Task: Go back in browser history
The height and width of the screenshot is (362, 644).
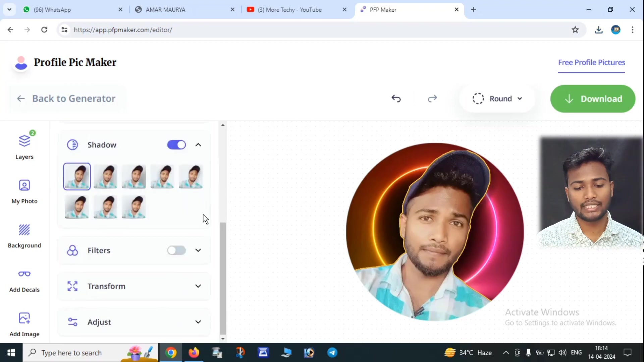Action: pos(10,30)
